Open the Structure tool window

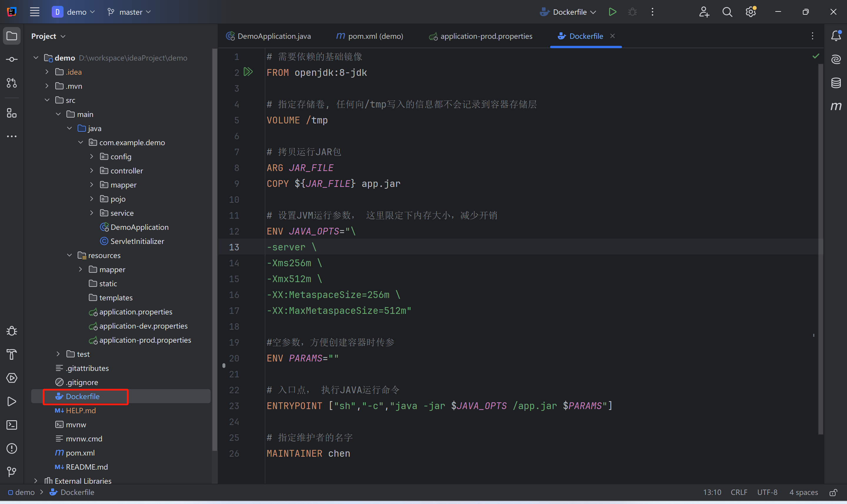point(11,113)
